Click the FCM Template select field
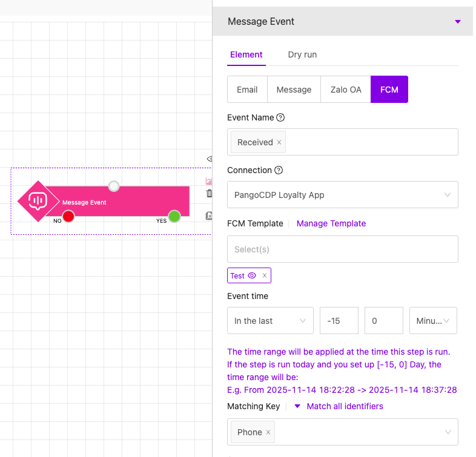The width and height of the screenshot is (476, 457). click(342, 249)
